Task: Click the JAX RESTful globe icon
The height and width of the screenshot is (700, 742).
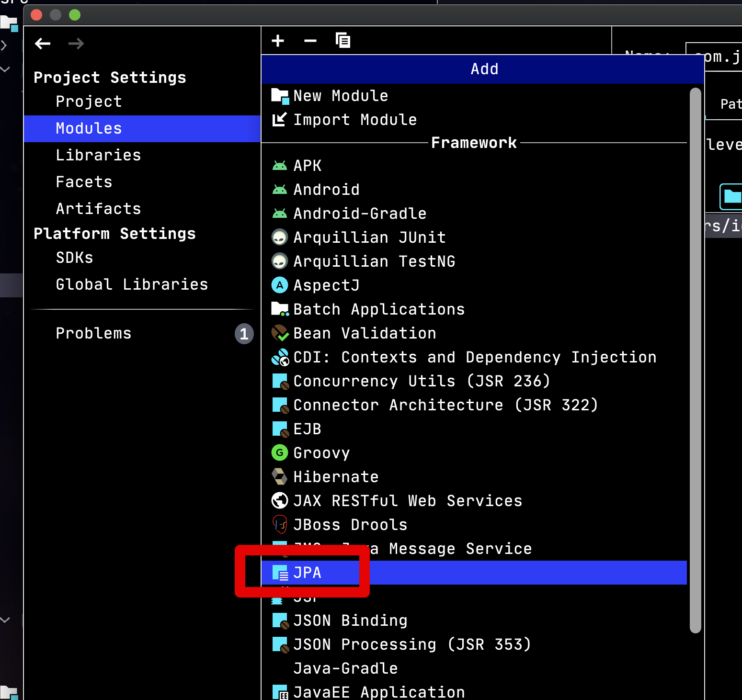Action: [x=280, y=501]
